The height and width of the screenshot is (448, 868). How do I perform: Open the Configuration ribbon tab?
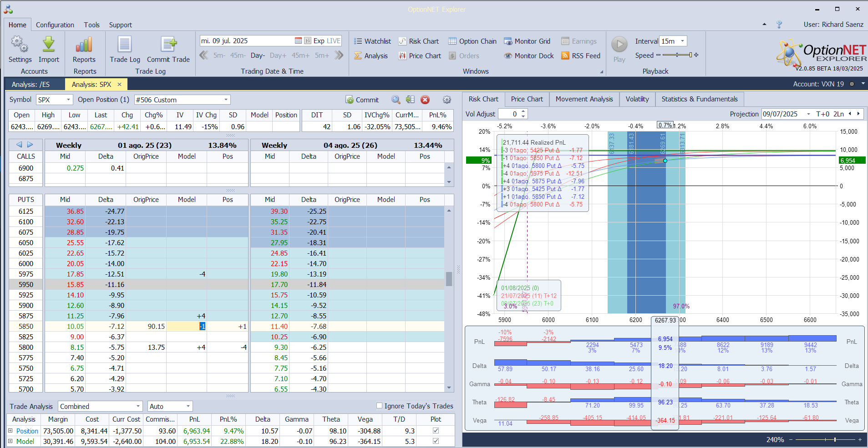pyautogui.click(x=55, y=25)
